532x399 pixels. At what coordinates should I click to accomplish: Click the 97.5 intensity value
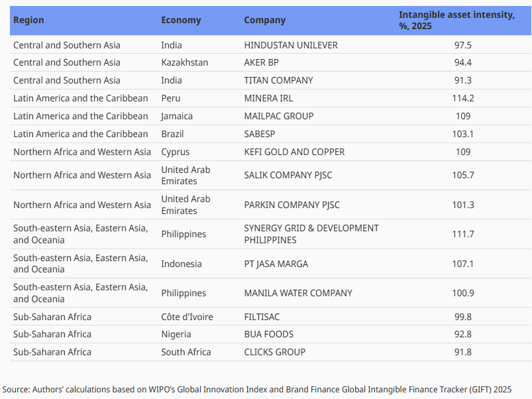click(x=463, y=45)
